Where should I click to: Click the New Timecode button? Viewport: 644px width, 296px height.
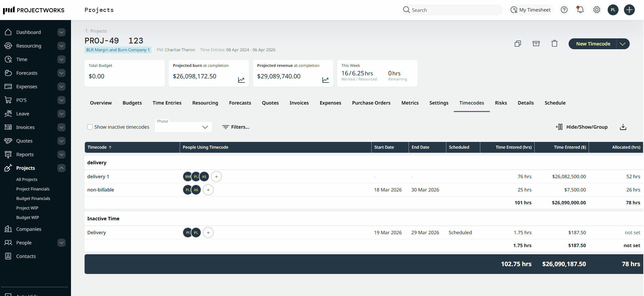pos(593,44)
